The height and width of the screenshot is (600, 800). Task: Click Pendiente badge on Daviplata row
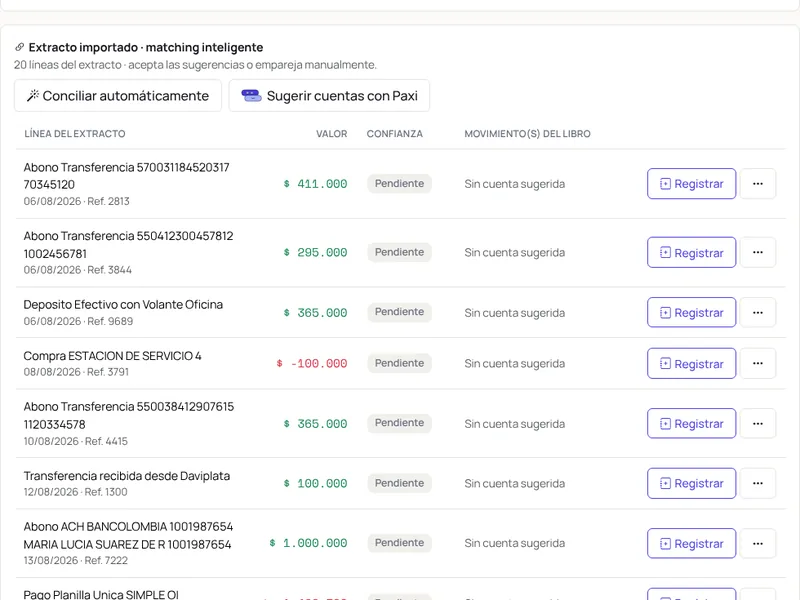(399, 483)
